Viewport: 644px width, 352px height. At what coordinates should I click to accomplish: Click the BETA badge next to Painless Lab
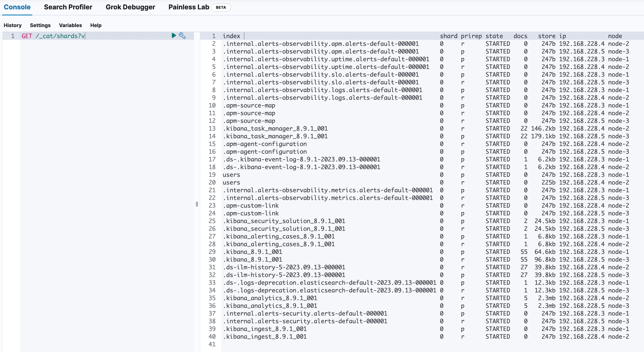[x=221, y=7]
